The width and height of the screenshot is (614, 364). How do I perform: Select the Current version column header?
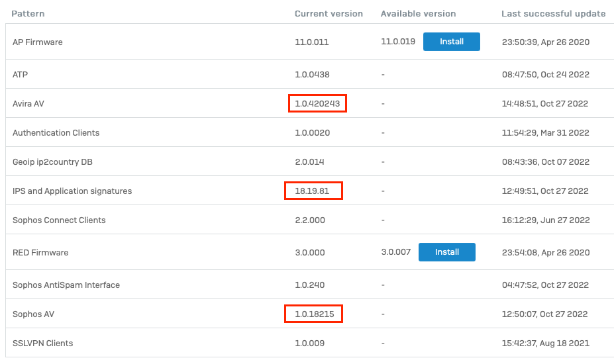point(329,14)
